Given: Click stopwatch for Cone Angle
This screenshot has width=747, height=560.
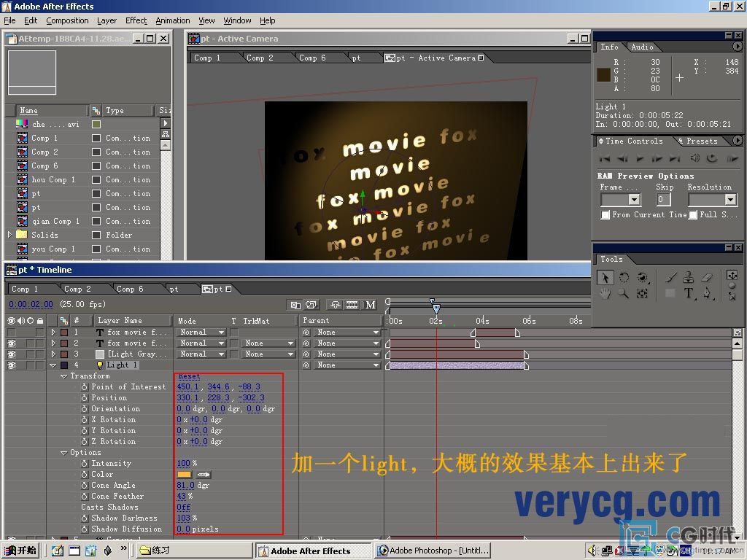Looking at the screenshot, I should (x=85, y=485).
